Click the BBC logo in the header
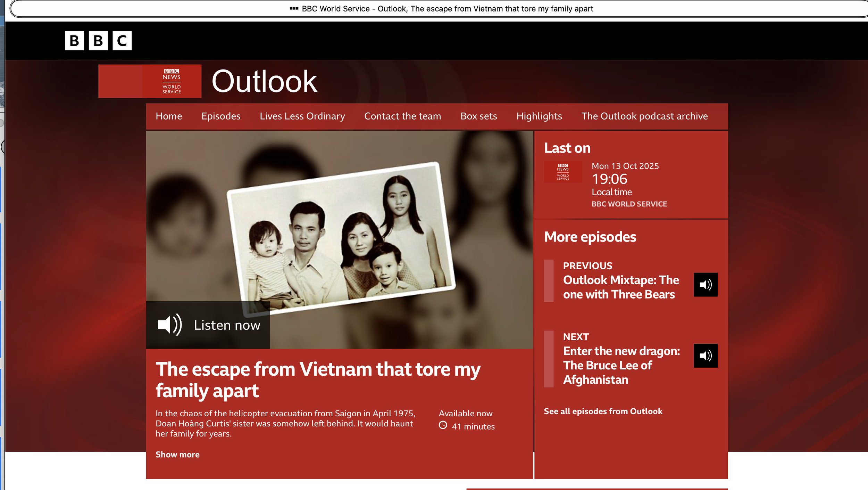The height and width of the screenshot is (490, 868). click(x=98, y=41)
